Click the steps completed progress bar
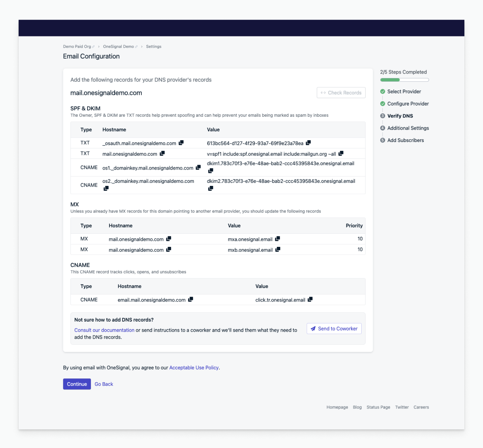 pyautogui.click(x=404, y=80)
